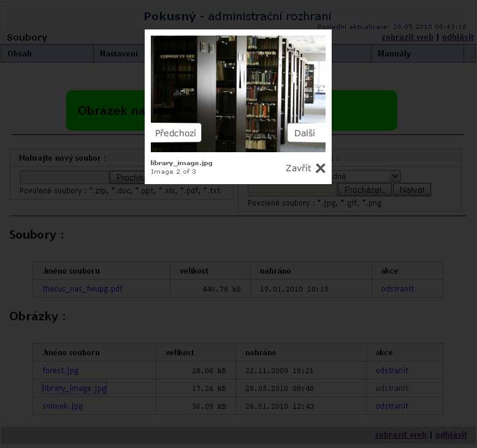This screenshot has width=477, height=448.
Task: Click the top odhlásit link
Action: [x=457, y=37]
